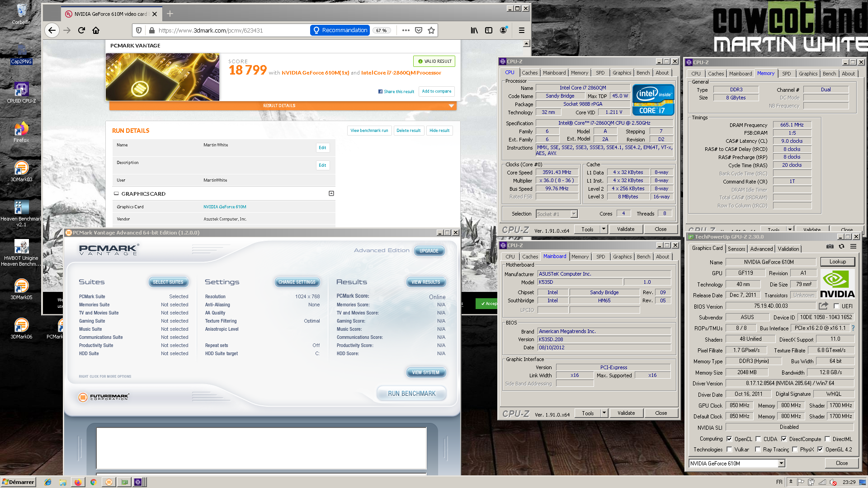Image resolution: width=868 pixels, height=488 pixels.
Task: Open Corbeille recycle bin
Action: point(21,14)
